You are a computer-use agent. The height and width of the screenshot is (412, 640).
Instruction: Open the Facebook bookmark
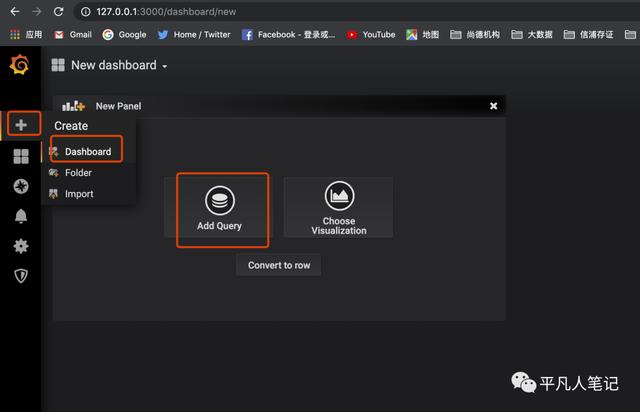(x=288, y=35)
